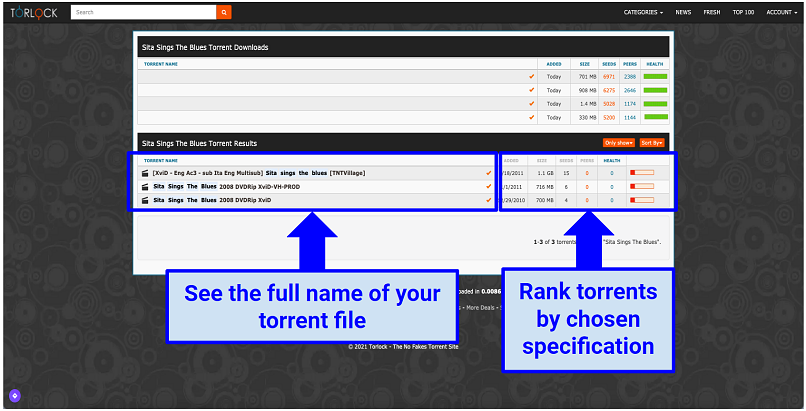Sort downloads by the Seeds column header
This screenshot has width=806, height=411.
tap(609, 64)
